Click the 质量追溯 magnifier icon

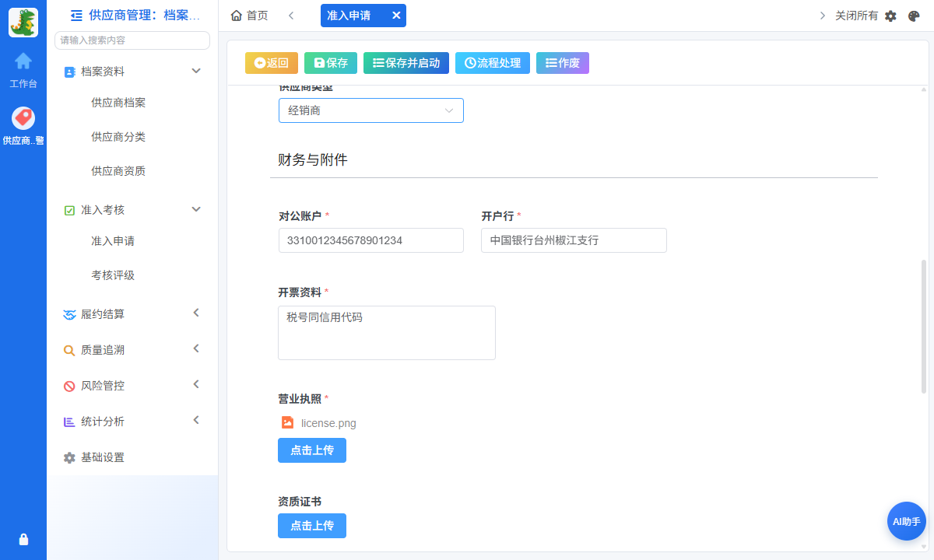69,350
